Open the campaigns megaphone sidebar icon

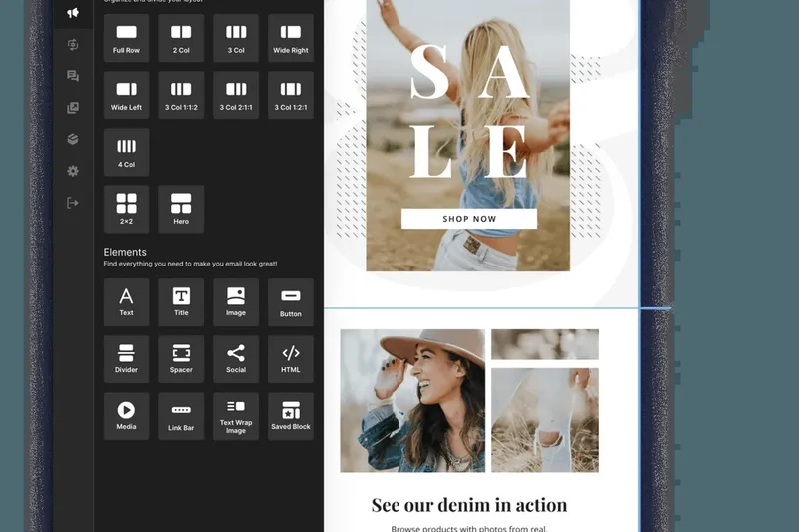point(73,13)
